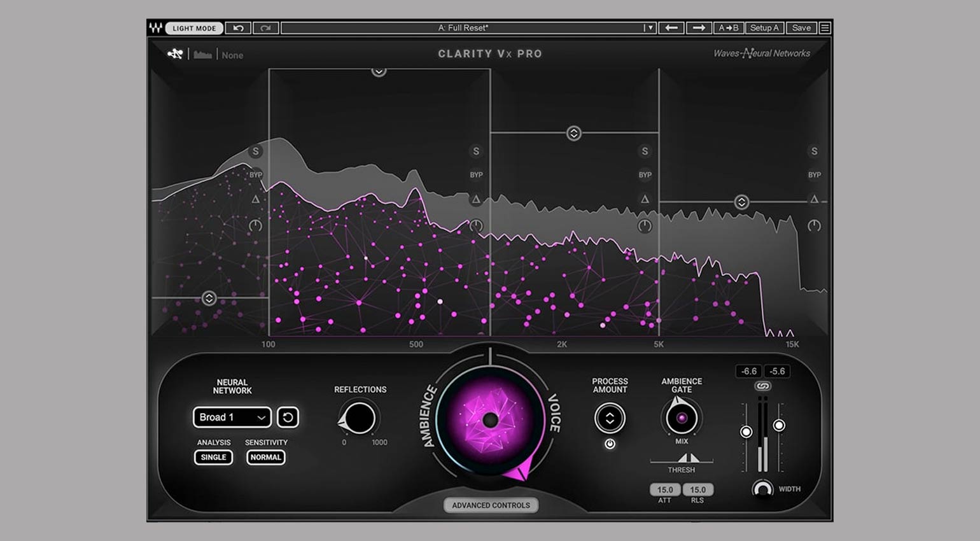This screenshot has width=980, height=541.
Task: Load the next preset with right arrow
Action: point(699,28)
